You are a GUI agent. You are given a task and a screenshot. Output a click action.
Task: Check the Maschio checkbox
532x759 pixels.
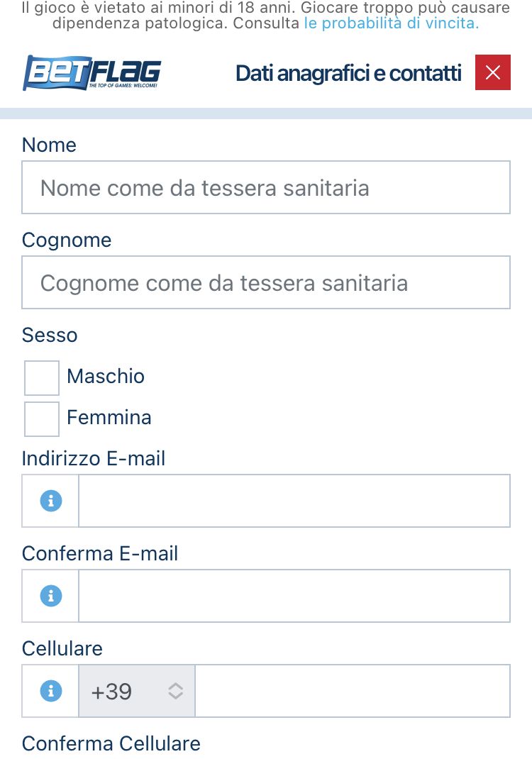(42, 377)
